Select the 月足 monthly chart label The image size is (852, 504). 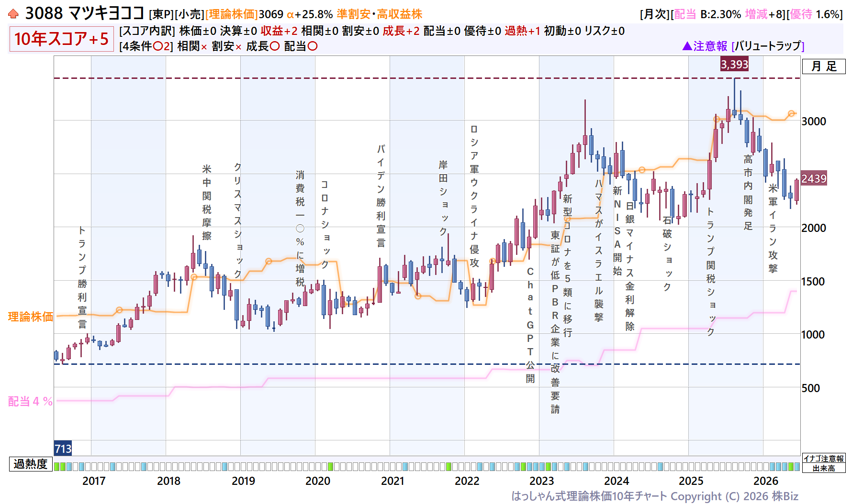(x=824, y=66)
